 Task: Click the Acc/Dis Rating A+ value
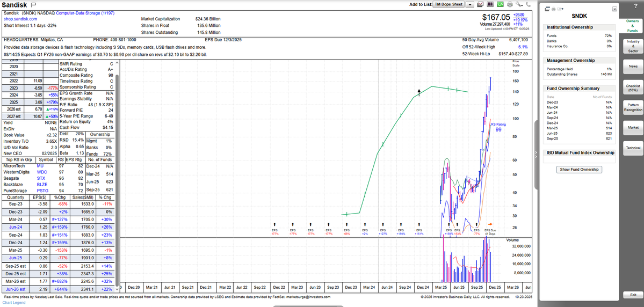[111, 70]
